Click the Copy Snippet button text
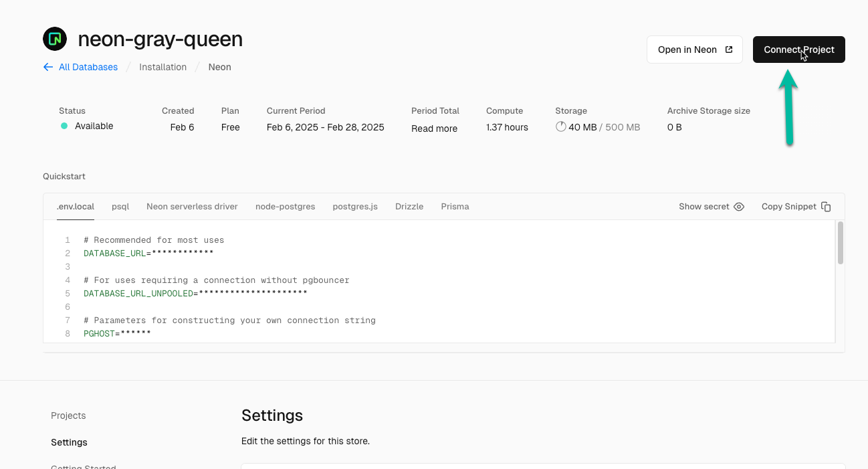The image size is (868, 469). (x=789, y=207)
